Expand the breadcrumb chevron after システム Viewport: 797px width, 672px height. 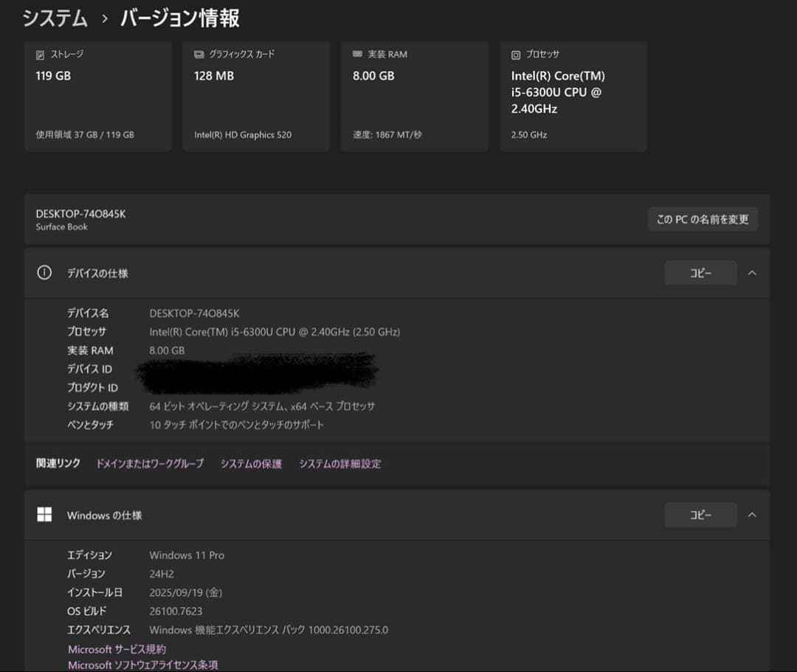(x=105, y=16)
